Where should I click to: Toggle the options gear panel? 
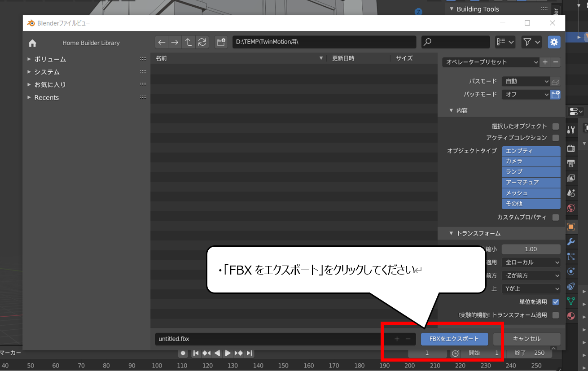point(554,42)
